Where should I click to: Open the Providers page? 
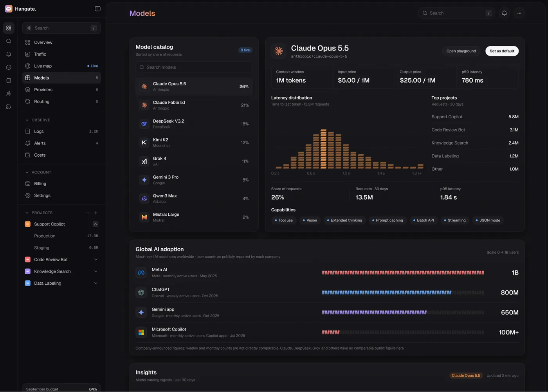point(61,90)
